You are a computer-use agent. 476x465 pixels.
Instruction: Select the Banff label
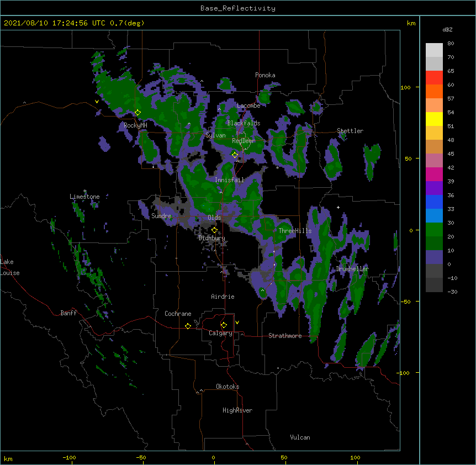coord(68,313)
